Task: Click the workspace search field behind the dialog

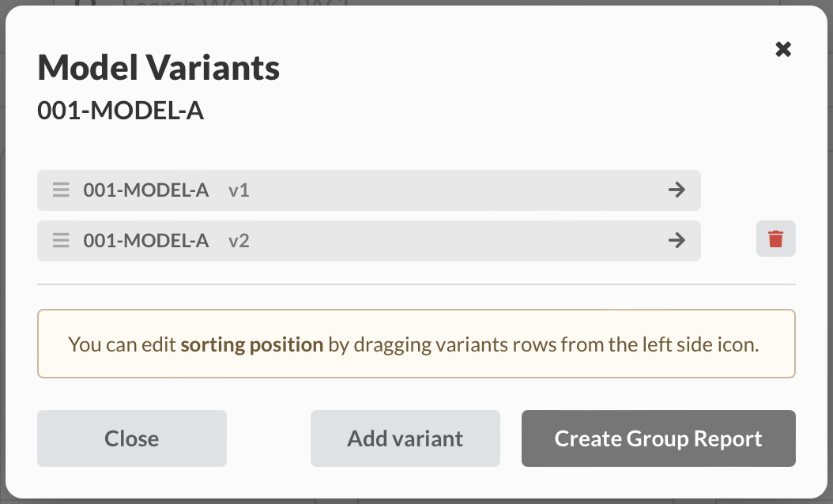Action: point(237,4)
